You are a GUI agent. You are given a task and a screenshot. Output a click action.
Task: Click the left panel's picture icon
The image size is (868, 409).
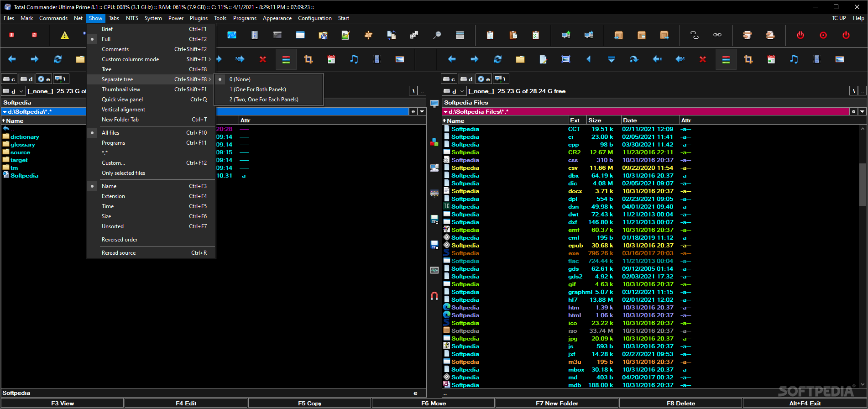point(400,59)
